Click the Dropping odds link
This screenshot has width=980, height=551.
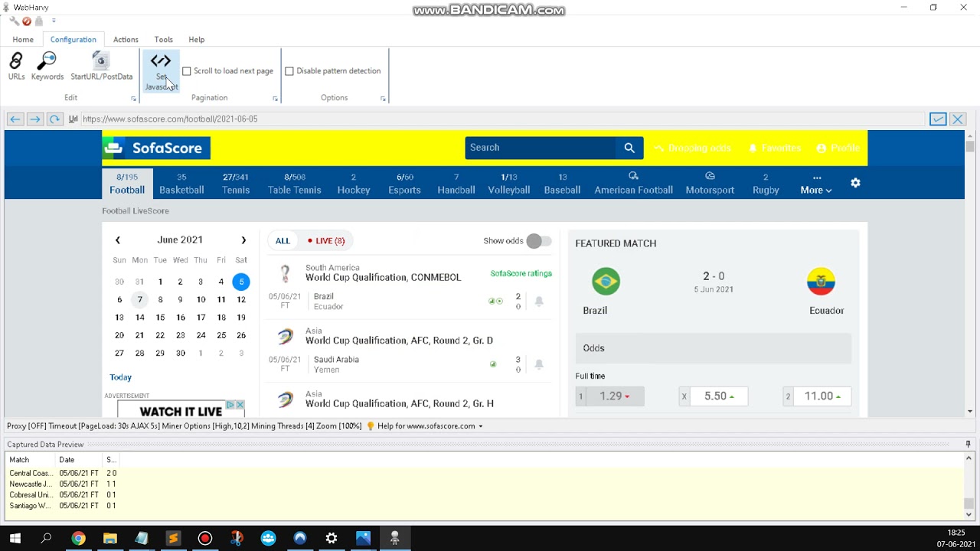[x=693, y=148]
